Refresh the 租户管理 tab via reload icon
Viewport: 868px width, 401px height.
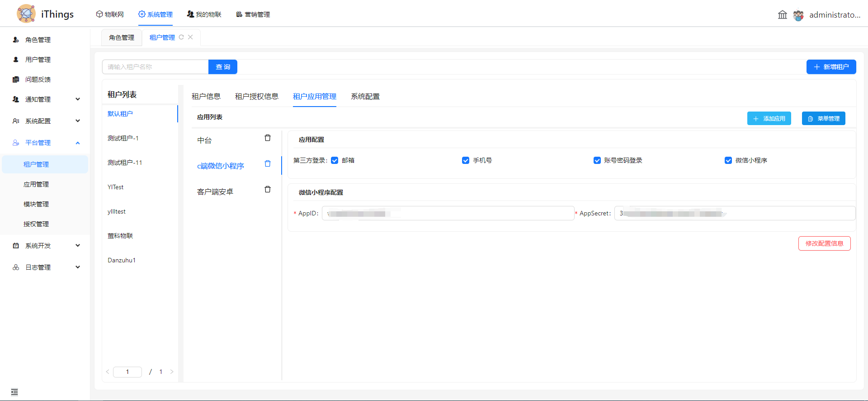(x=181, y=37)
